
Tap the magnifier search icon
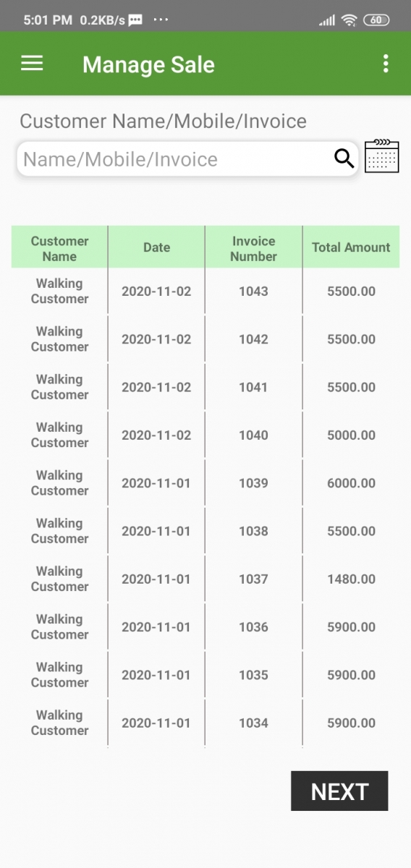344,158
